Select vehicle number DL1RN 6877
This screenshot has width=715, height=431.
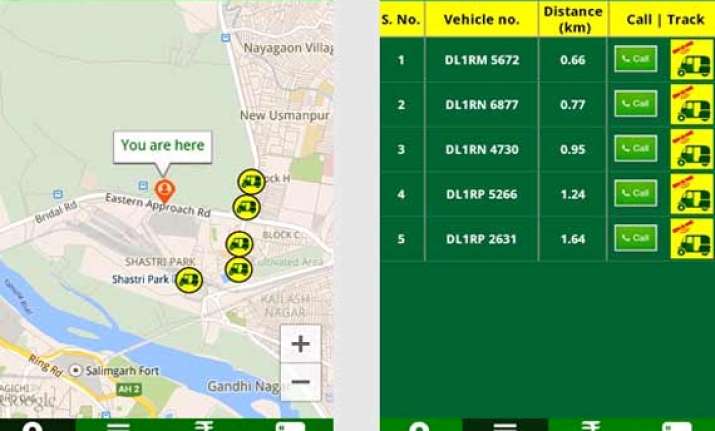[x=482, y=105]
